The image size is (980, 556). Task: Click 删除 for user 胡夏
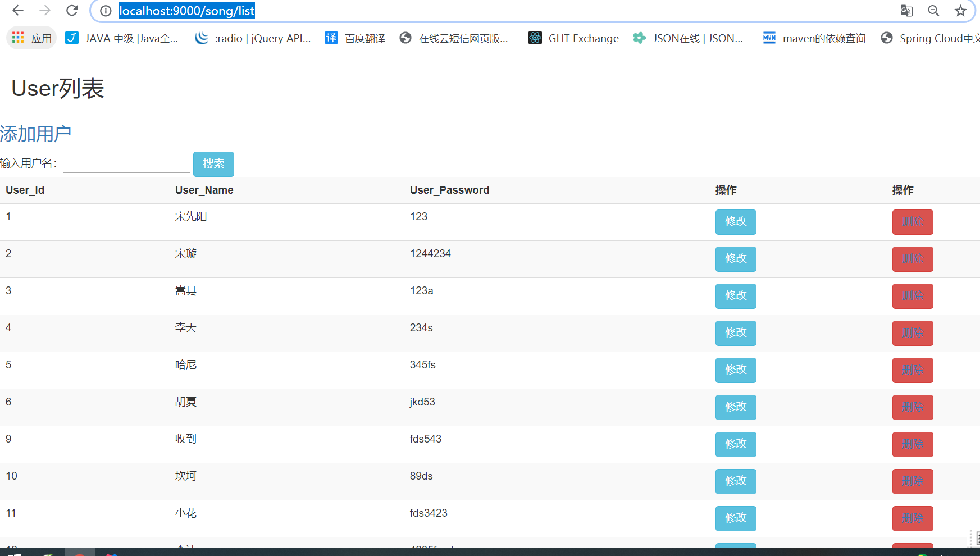pos(913,407)
